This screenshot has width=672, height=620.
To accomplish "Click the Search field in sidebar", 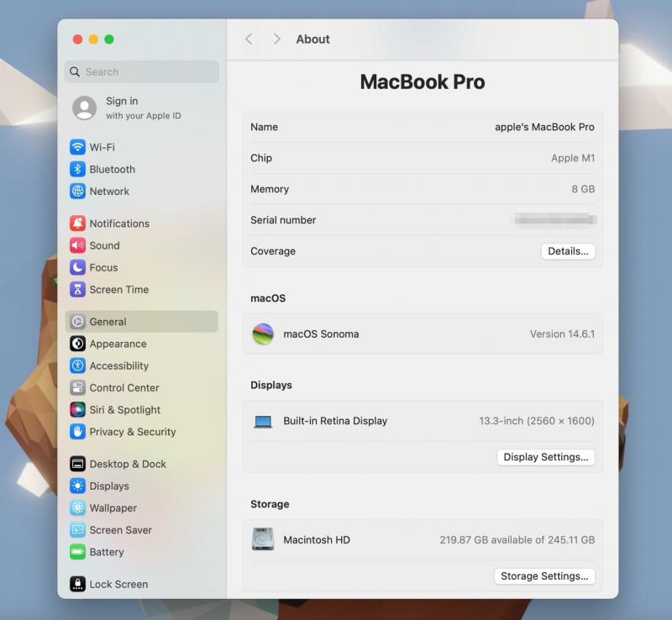I will [x=143, y=72].
